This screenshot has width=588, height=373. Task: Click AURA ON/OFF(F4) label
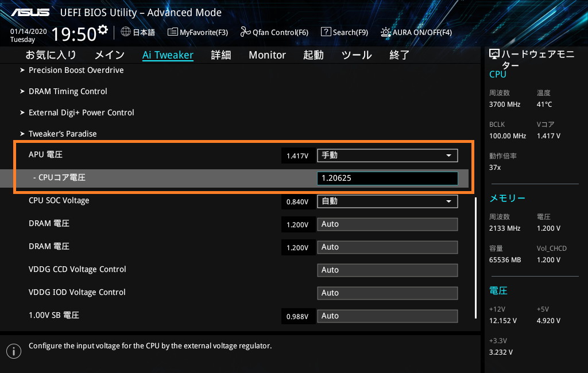(422, 33)
